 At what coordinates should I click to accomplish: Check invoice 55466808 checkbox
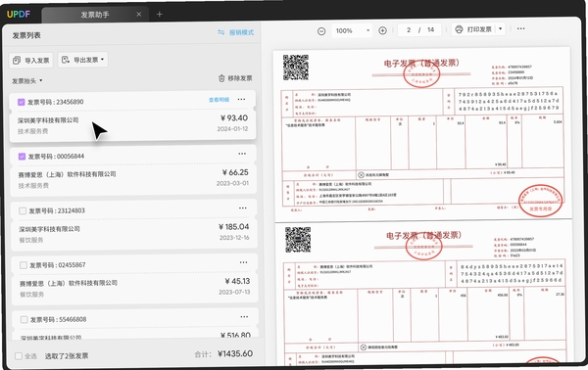pyautogui.click(x=24, y=319)
